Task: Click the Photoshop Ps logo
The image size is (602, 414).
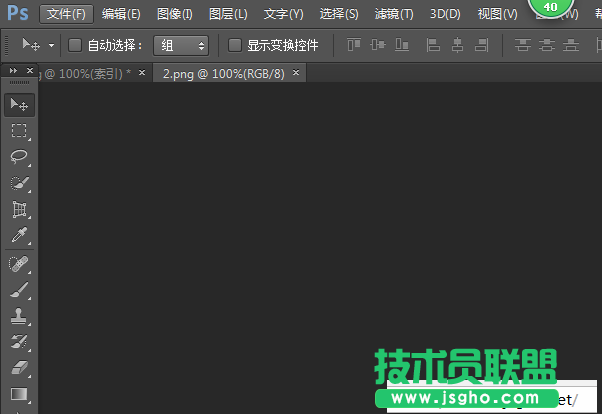Action: 18,13
